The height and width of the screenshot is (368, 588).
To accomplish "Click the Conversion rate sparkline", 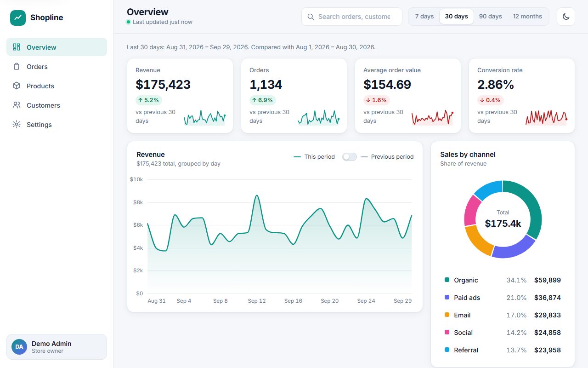I will 546,118.
